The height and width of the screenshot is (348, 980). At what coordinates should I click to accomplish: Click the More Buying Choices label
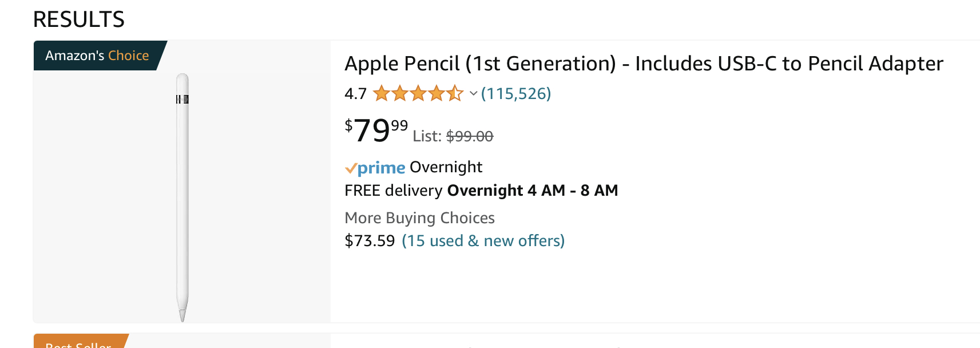[x=419, y=218]
